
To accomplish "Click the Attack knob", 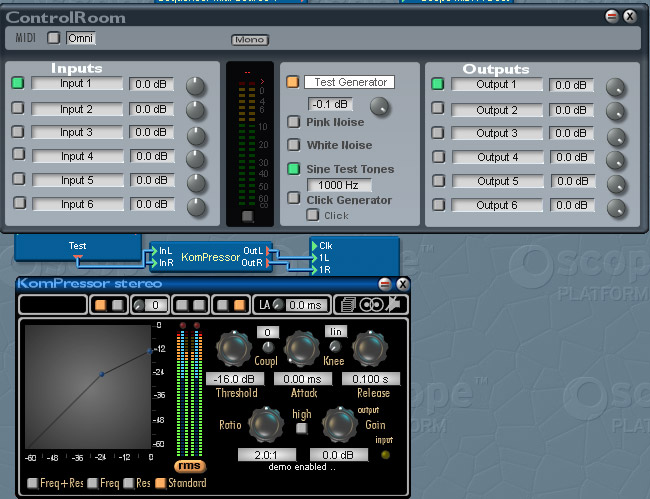I will (302, 348).
